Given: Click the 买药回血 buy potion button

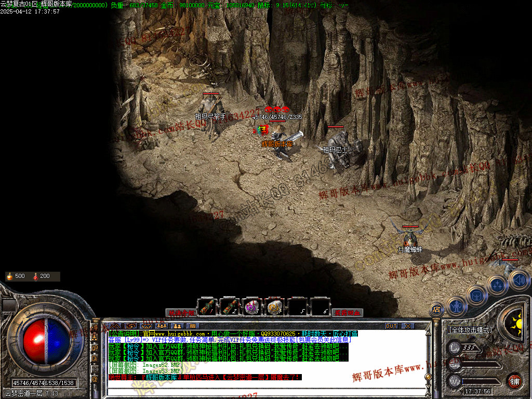Looking at the screenshot, I should pyautogui.click(x=347, y=313).
